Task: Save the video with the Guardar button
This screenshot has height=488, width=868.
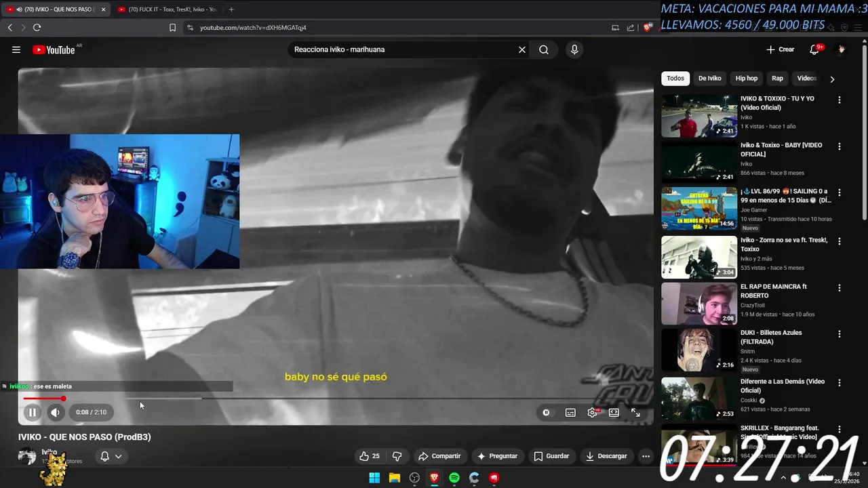Action: coord(551,456)
